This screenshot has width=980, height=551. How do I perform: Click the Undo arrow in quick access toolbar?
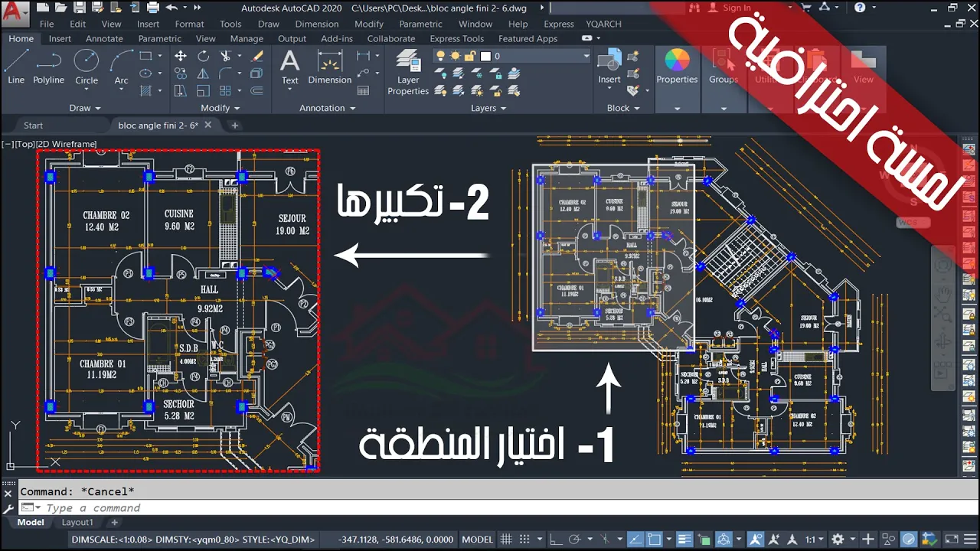pyautogui.click(x=171, y=8)
